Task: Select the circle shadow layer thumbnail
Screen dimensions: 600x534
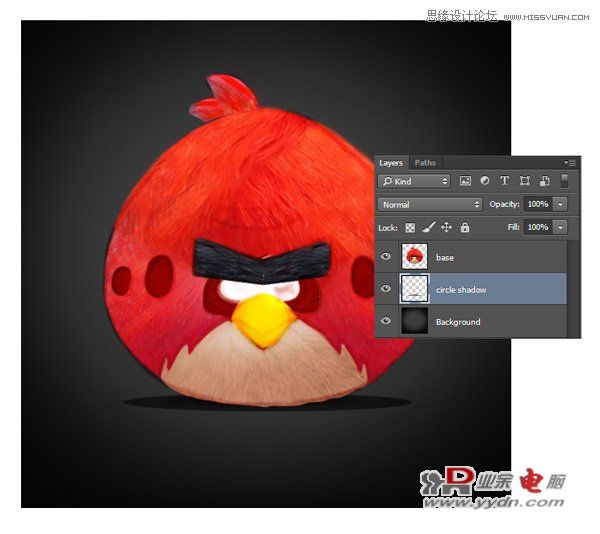Action: click(414, 289)
